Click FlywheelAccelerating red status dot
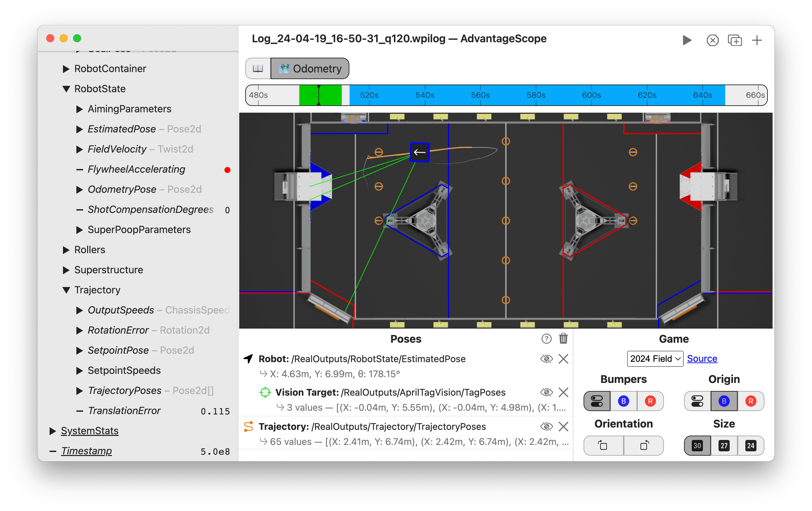 227,170
